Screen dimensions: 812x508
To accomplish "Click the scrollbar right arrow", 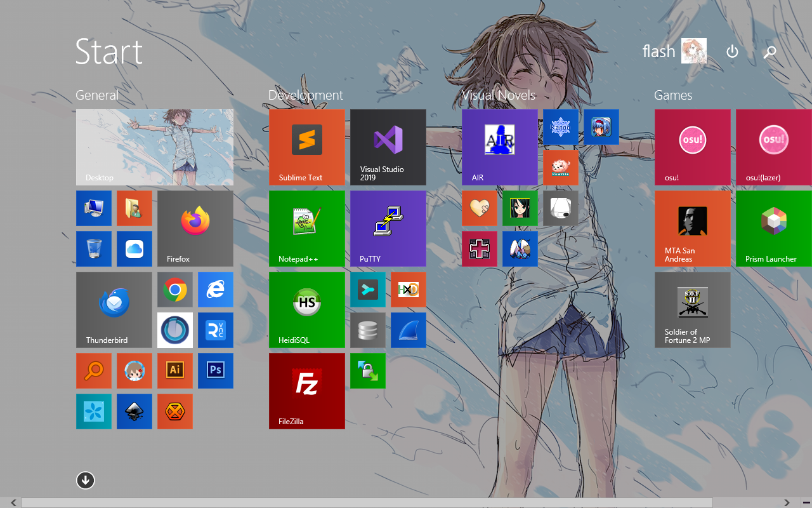I will pyautogui.click(x=787, y=503).
